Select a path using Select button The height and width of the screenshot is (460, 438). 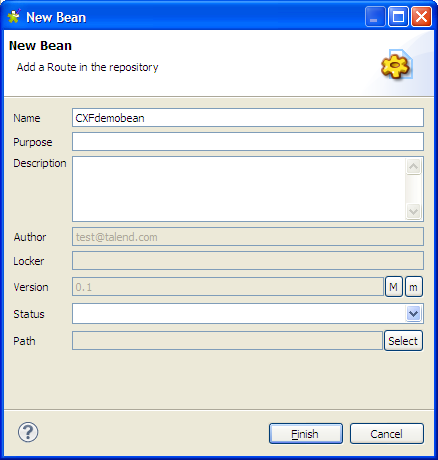403,341
